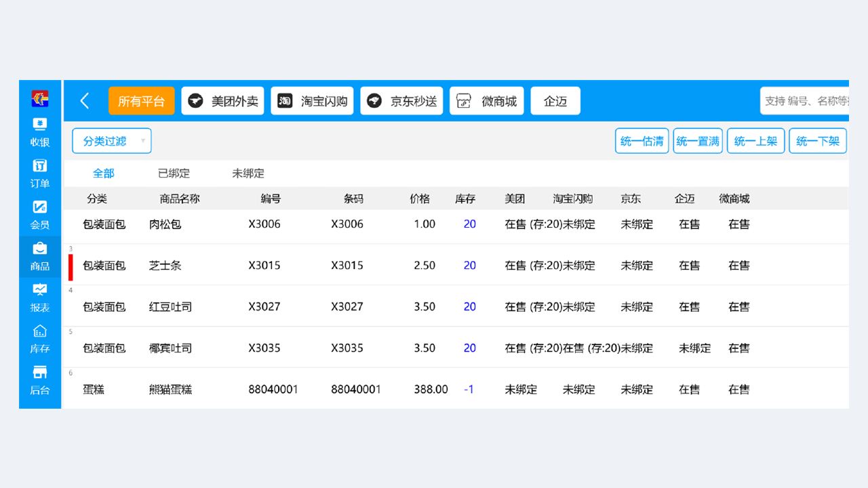Open 会员 members in sidebar
Image resolution: width=868 pixels, height=488 pixels.
(40, 216)
